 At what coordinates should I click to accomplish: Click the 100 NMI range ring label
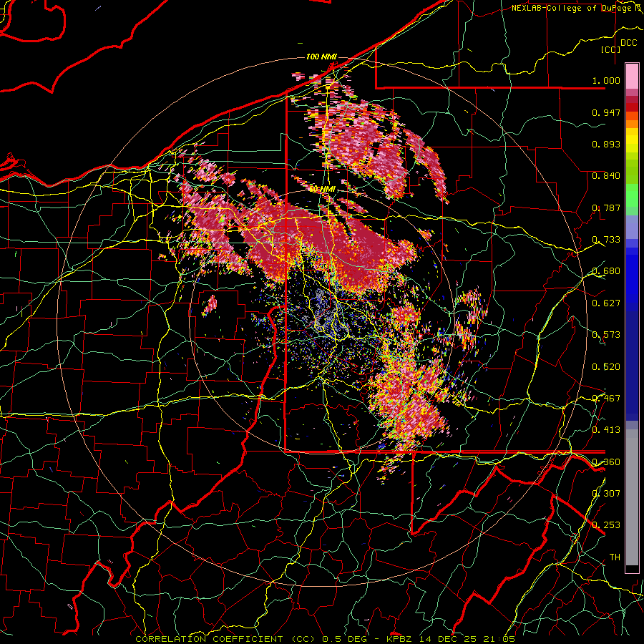click(x=321, y=57)
